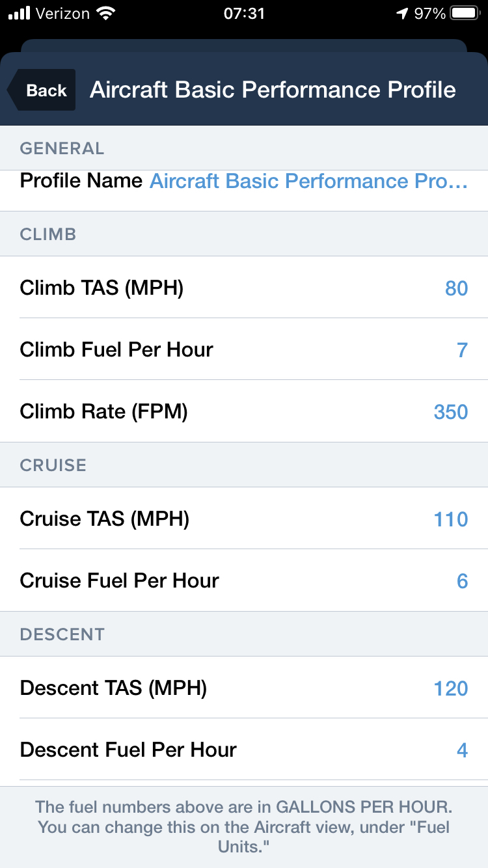Edit the Profile Name field
The image size is (488, 868).
click(308, 181)
